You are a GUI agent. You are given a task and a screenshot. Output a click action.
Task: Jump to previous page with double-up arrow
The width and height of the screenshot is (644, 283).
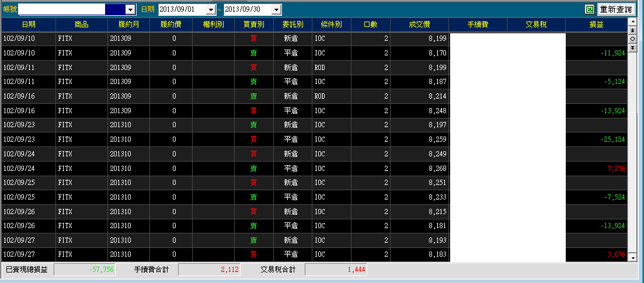[632, 32]
